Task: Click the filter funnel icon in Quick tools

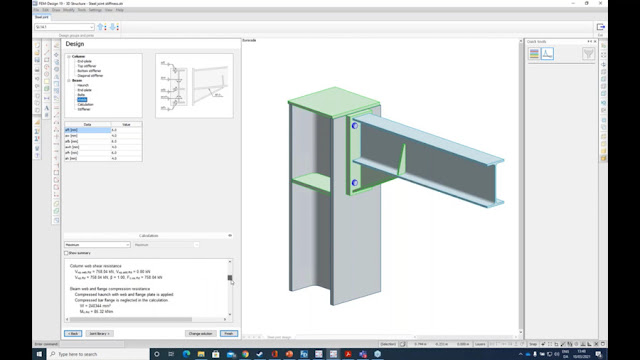Action: tap(588, 53)
